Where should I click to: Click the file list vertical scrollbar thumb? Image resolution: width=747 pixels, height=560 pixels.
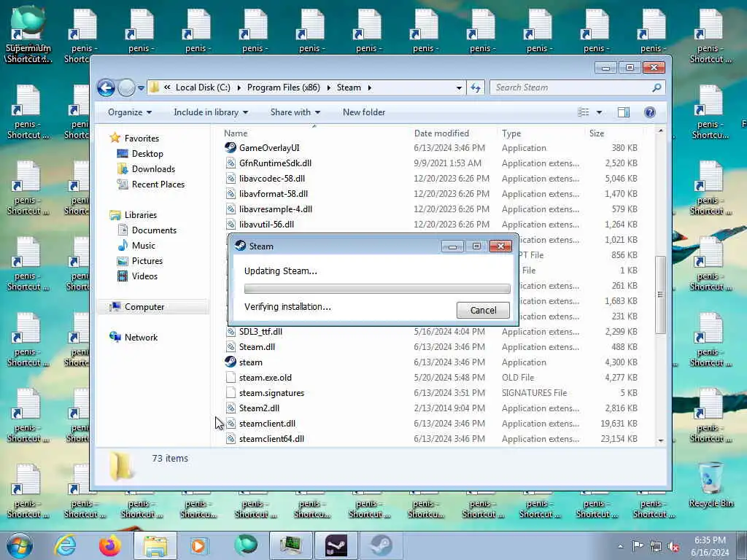point(660,295)
